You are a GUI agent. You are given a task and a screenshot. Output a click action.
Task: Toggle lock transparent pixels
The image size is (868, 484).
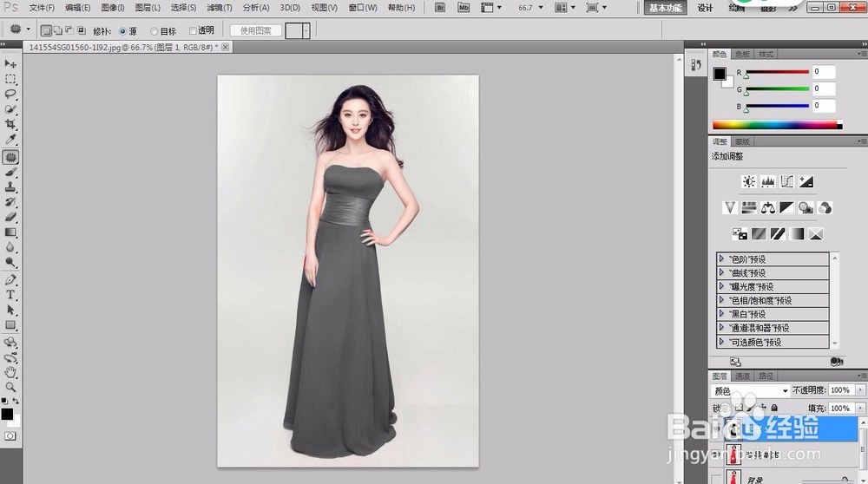739,408
